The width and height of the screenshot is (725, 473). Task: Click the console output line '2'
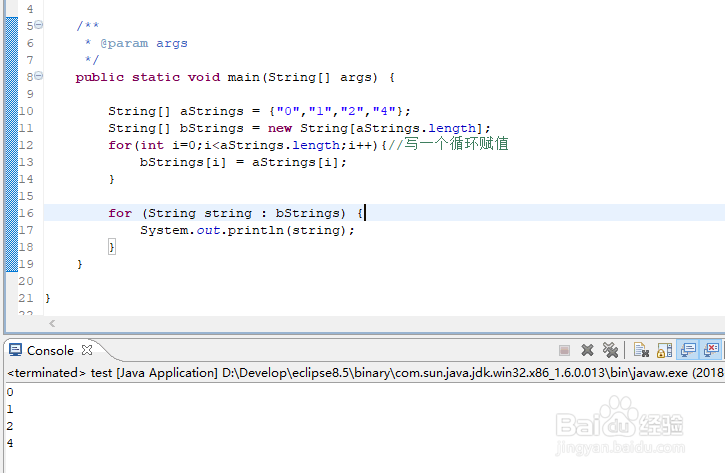(x=10, y=426)
